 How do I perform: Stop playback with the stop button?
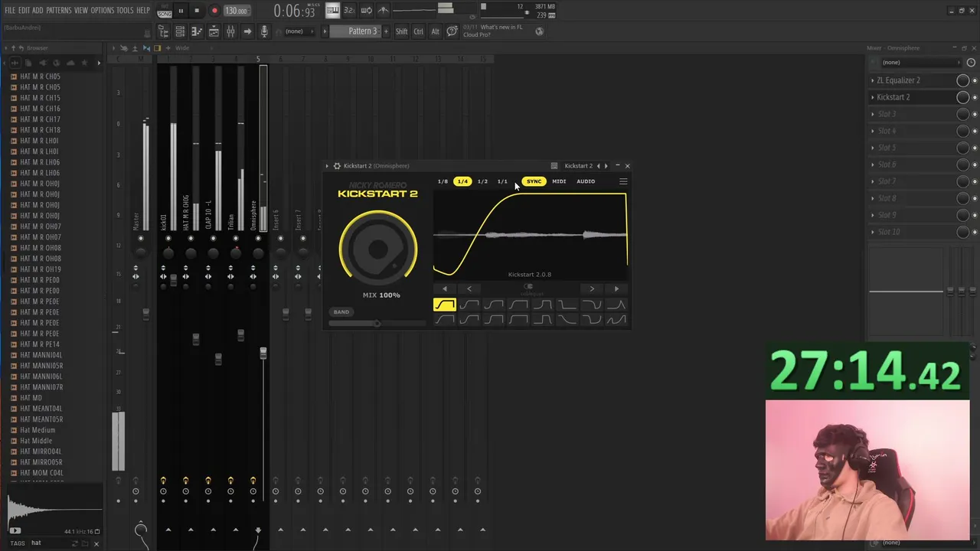[x=197, y=11]
